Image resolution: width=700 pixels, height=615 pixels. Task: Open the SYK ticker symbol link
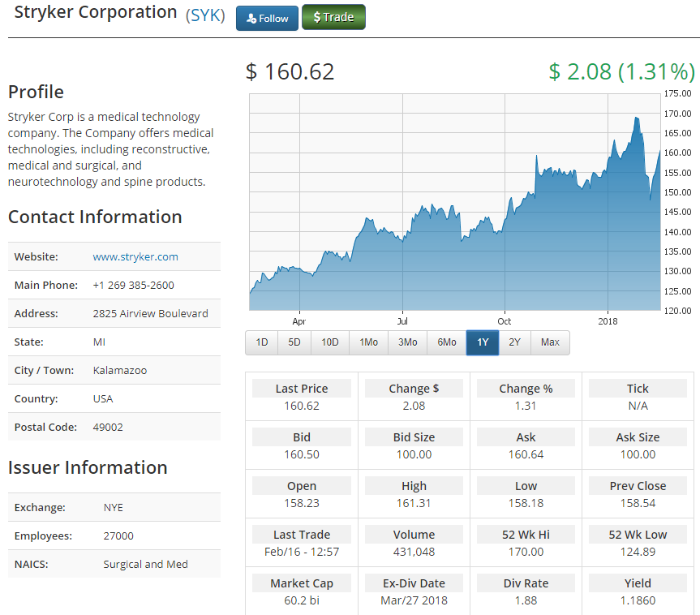point(205,15)
